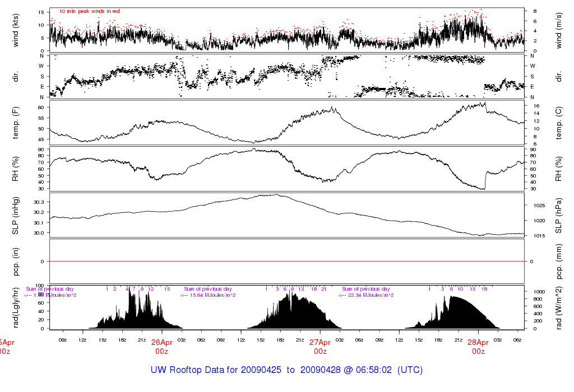The width and height of the screenshot is (574, 392).
Task: Click the "1000" tick on the W/m^2 axis
Action: coord(539,292)
